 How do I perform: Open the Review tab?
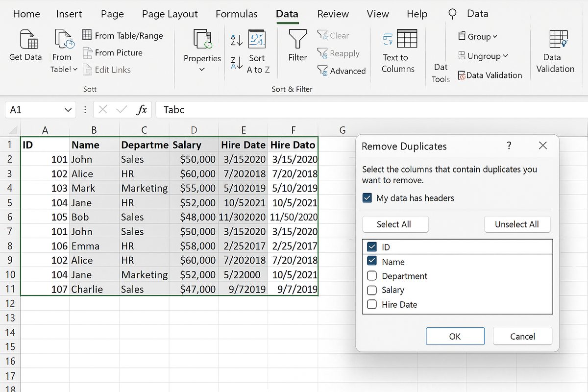333,14
